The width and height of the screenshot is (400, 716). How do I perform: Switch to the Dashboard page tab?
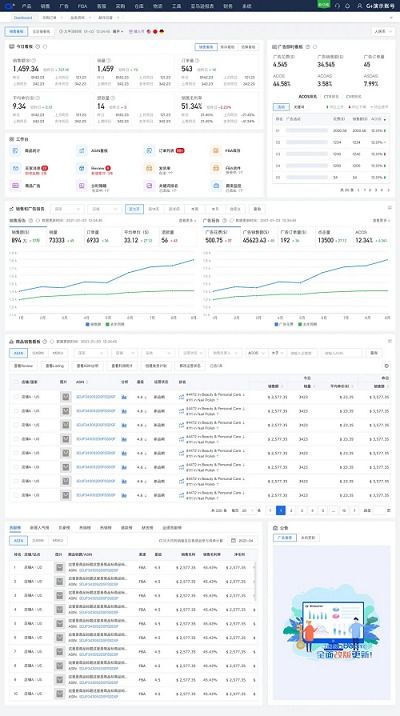pyautogui.click(x=23, y=18)
